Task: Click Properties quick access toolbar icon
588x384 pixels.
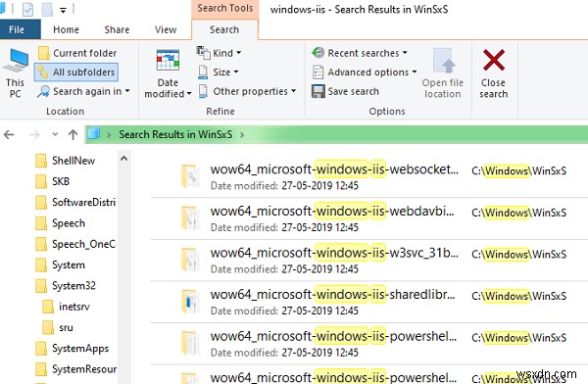Action: (27, 10)
